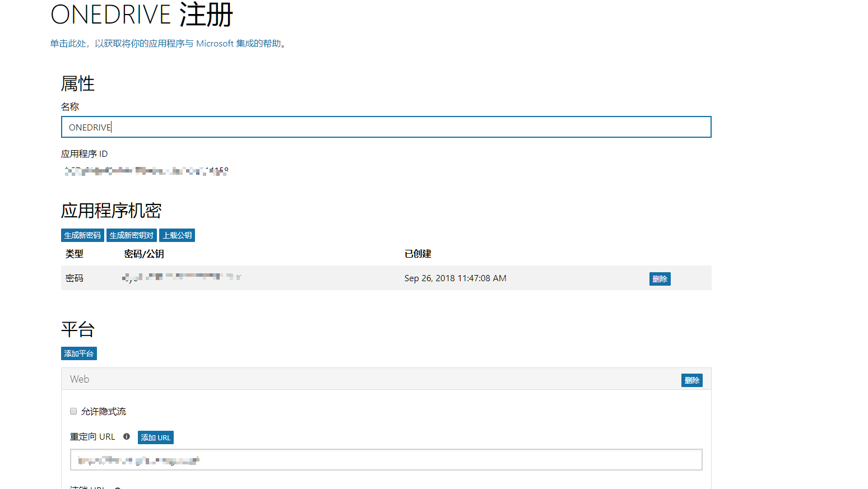Open the Microsoft integration help link
The image size is (868, 489).
(x=168, y=44)
